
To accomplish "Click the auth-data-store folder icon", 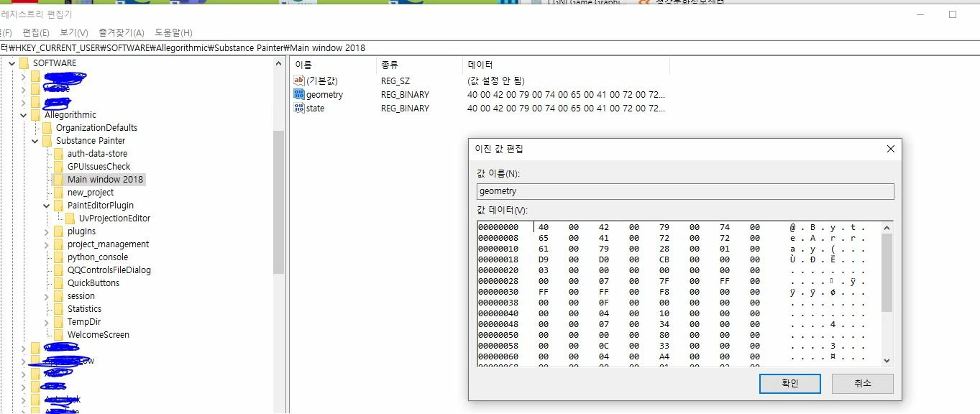I will tap(59, 154).
